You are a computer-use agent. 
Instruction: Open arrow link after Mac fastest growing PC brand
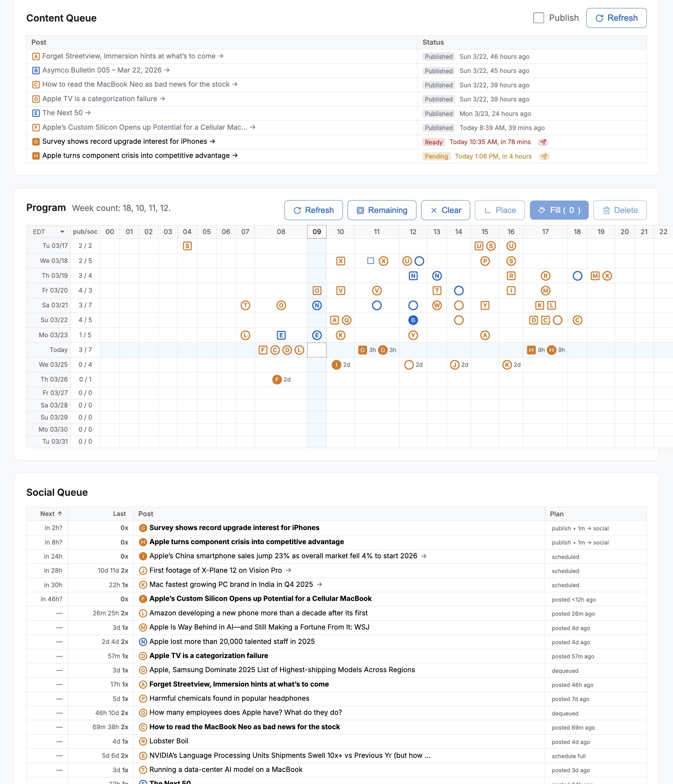point(320,584)
